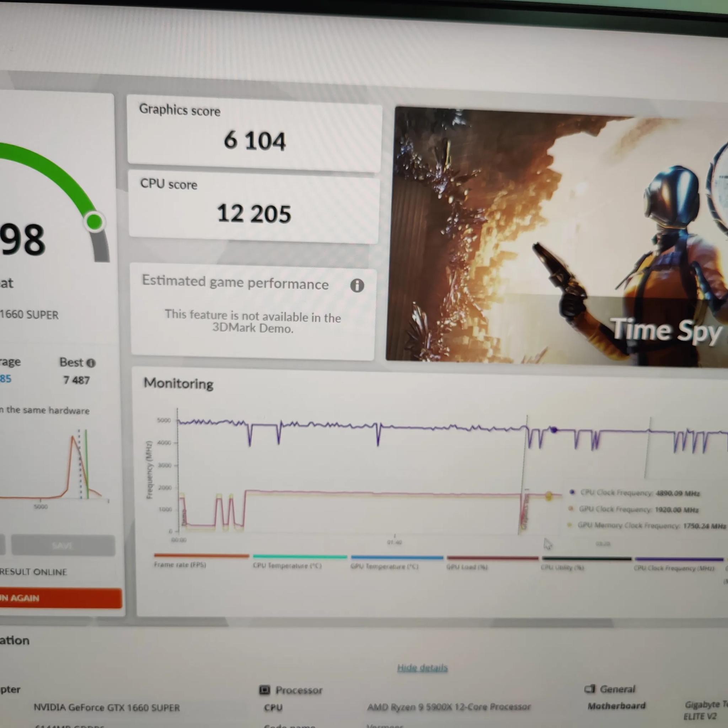Click the yellow GPU memory clock marker dot
This screenshot has height=728, width=728.
[x=548, y=496]
